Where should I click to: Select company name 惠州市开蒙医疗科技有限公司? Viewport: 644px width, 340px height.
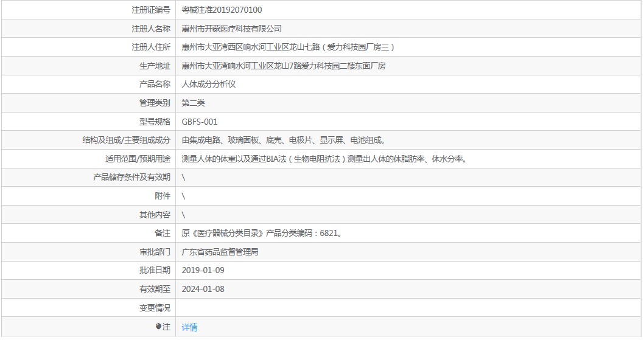pyautogui.click(x=232, y=29)
